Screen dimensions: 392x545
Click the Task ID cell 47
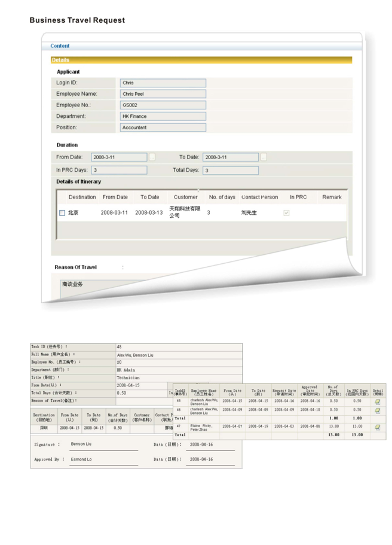pos(179,426)
